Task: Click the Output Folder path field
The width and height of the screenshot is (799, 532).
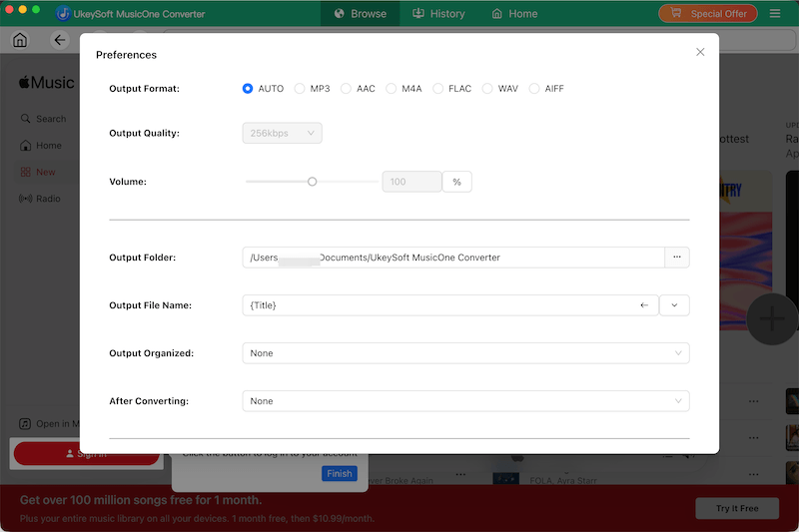Action: point(453,258)
